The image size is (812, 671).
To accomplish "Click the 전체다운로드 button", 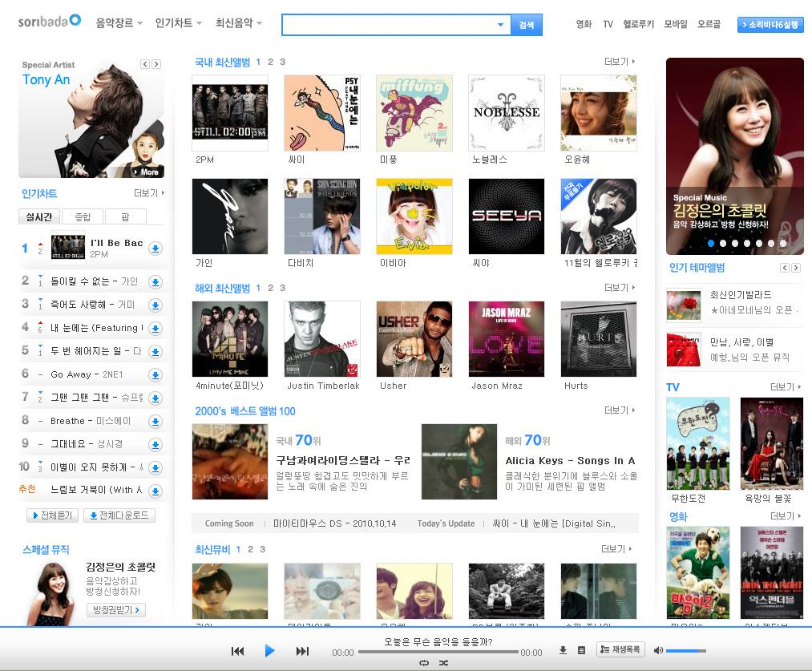I will tap(119, 515).
